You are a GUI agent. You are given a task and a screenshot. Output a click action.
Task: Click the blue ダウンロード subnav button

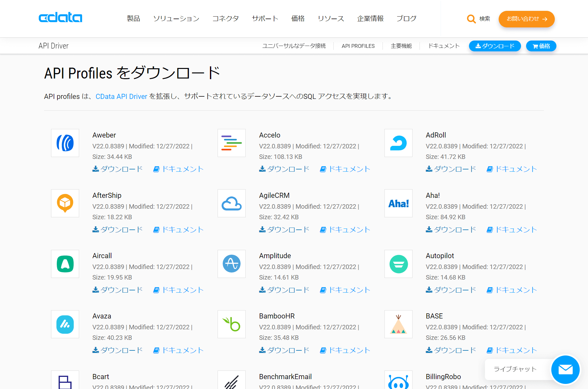(x=495, y=46)
